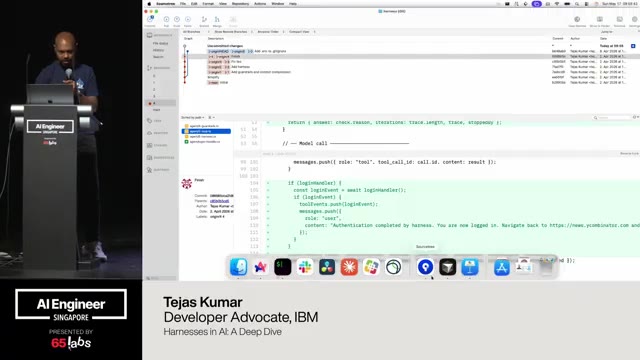Open the File menu
Image resolution: width=640 pixels, height=360 pixels.
pos(183,4)
